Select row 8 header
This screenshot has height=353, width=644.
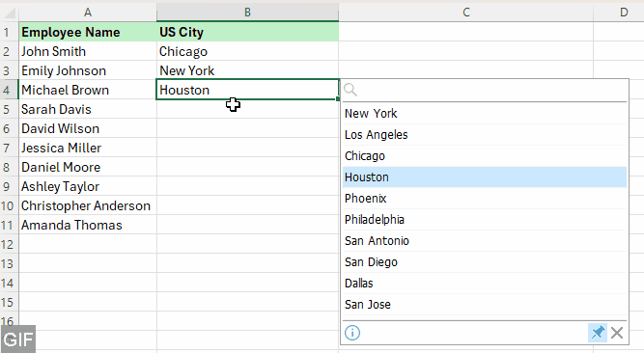coord(9,167)
